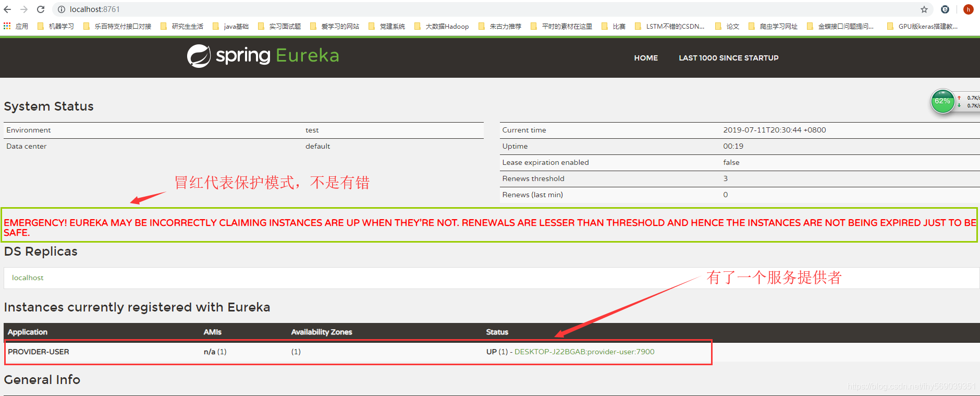980x396 pixels.
Task: Open the 爱学习的网站 bookmark folder
Action: pos(335,26)
